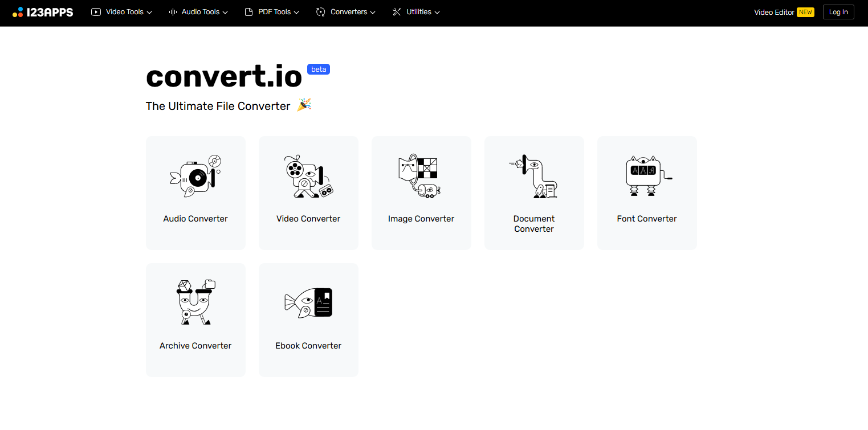Click the Video Tools play icon
This screenshot has width=868, height=430.
click(96, 12)
